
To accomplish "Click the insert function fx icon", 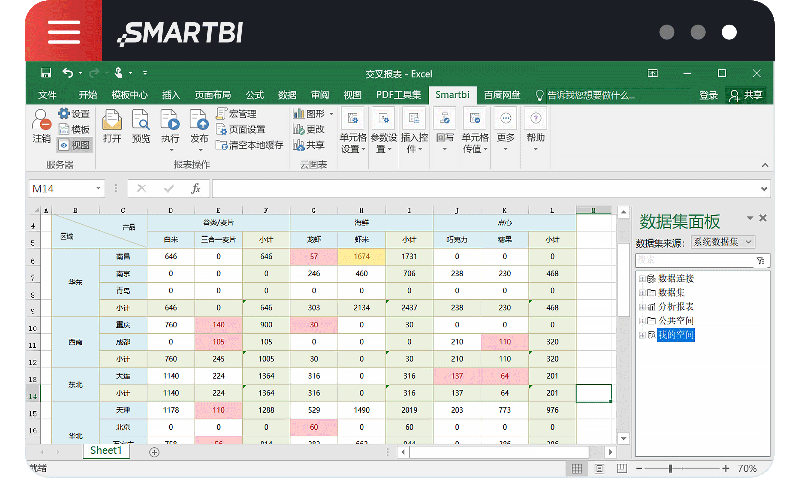I will click(196, 188).
